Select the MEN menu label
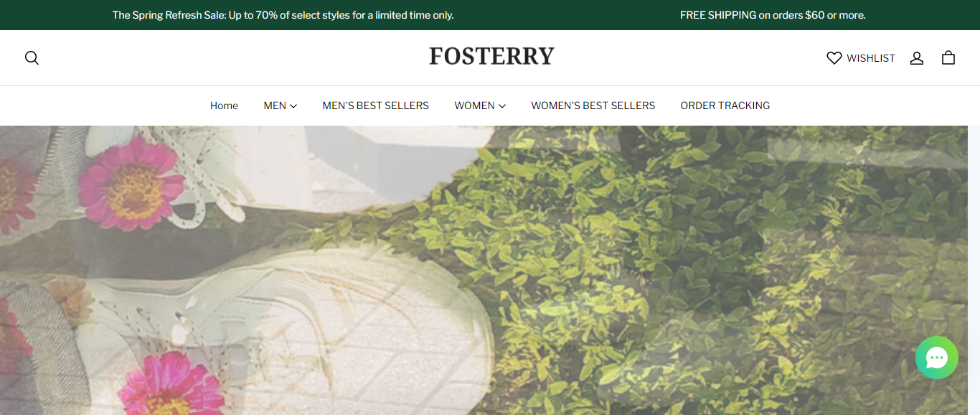Image resolution: width=980 pixels, height=415 pixels. click(275, 106)
